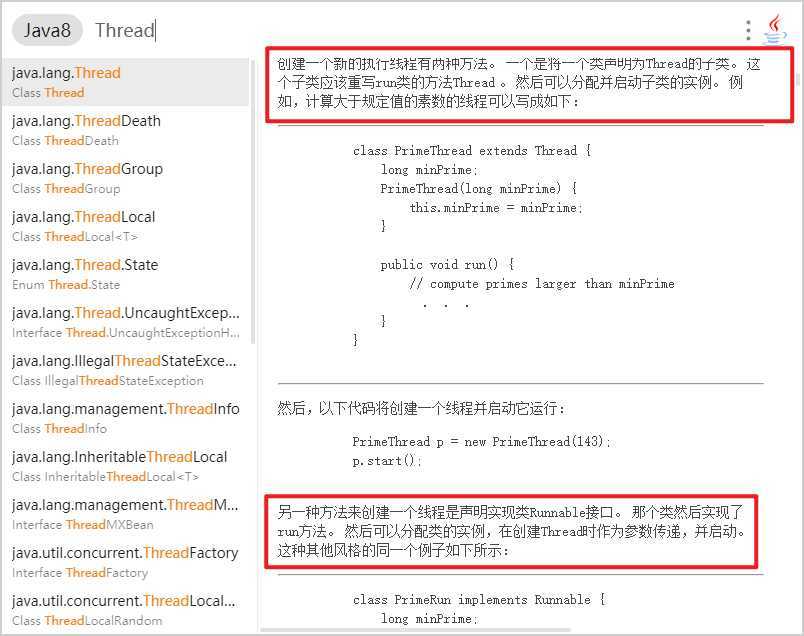The image size is (804, 636).
Task: Open java.lang.ThreadGroup result
Action: point(126,178)
